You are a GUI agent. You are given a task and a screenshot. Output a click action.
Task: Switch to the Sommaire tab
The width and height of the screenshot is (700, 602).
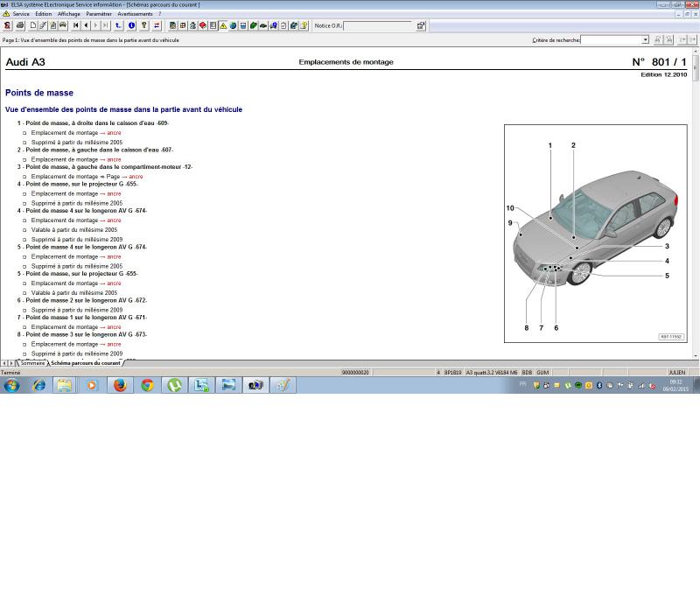pos(32,363)
